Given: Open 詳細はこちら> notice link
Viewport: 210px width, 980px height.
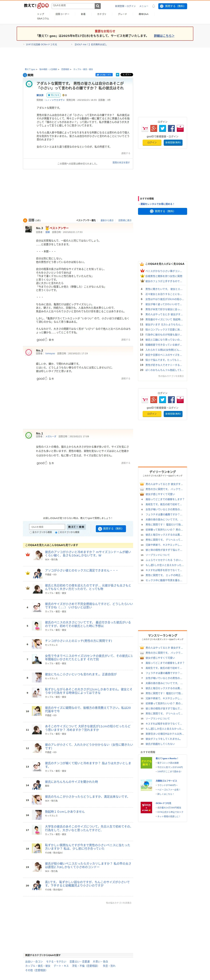Looking at the screenshot, I should tap(164, 36).
